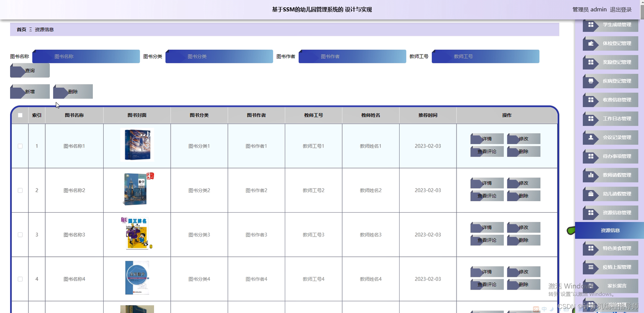The width and height of the screenshot is (644, 313).
Task: Check the row for 图书名称2
Action: (20, 190)
